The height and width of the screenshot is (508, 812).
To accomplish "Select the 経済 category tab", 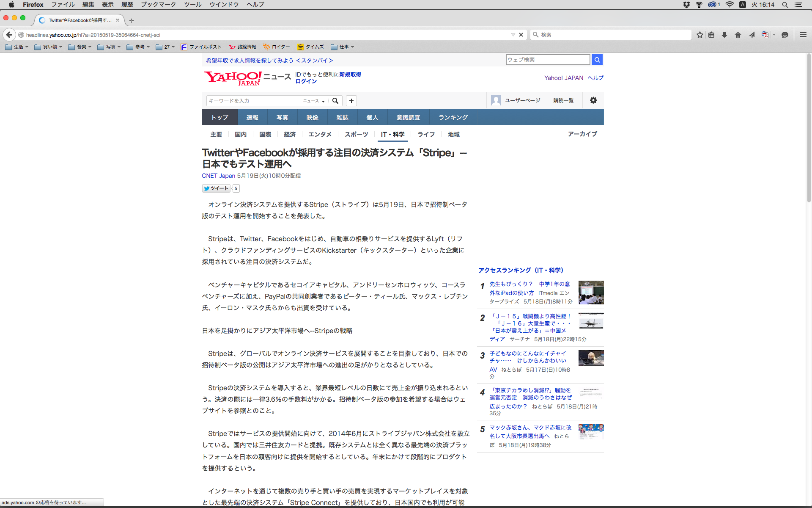I will [290, 134].
